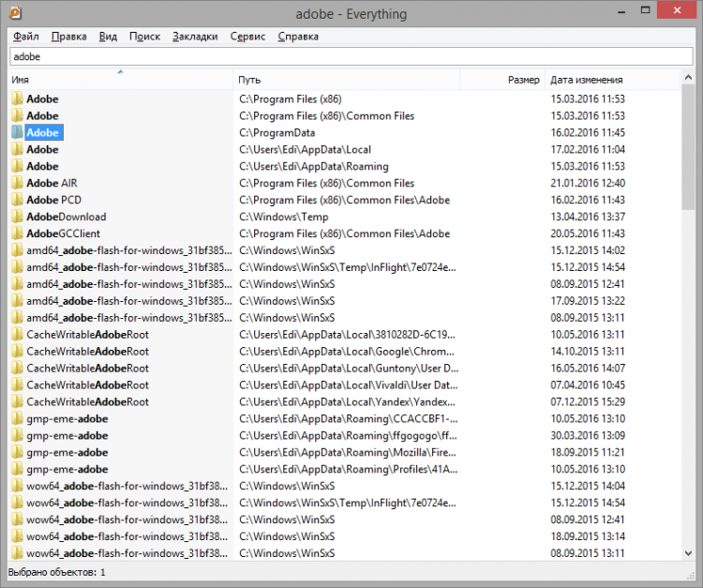This screenshot has width=703, height=588.
Task: Sort results by Размер column header
Action: [502, 80]
